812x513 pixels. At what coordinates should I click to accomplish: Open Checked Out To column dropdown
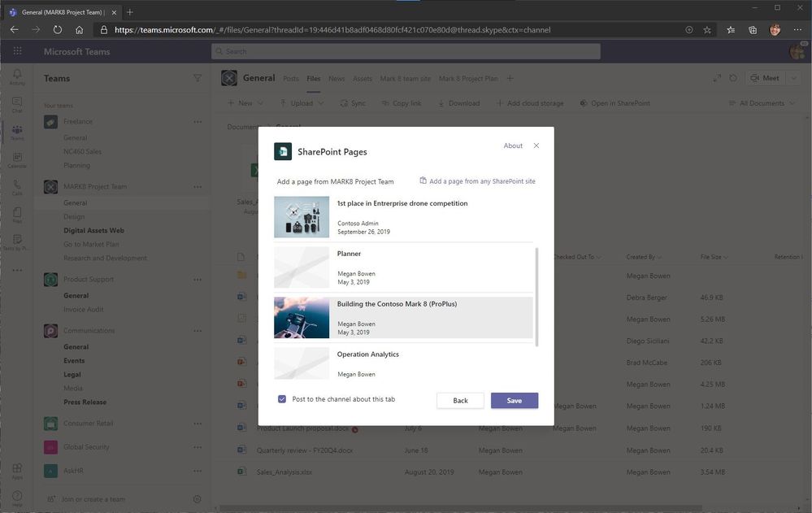(577, 257)
